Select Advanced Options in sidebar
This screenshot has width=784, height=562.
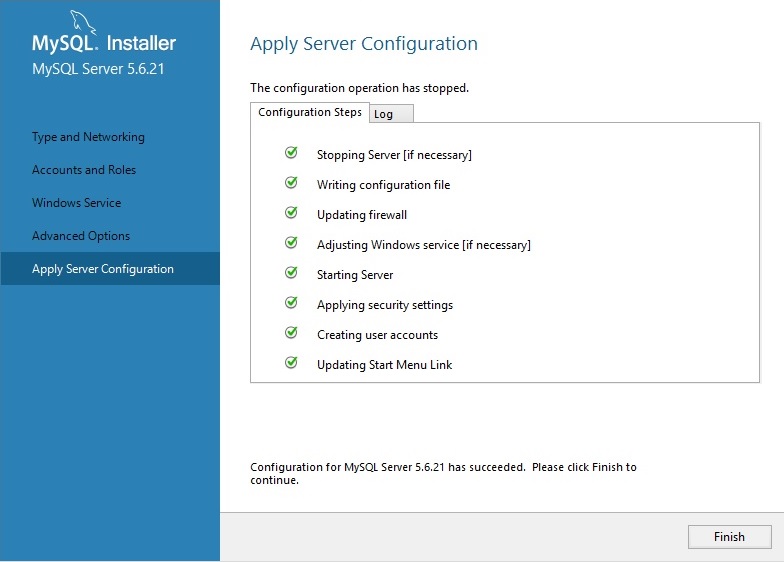pos(81,236)
